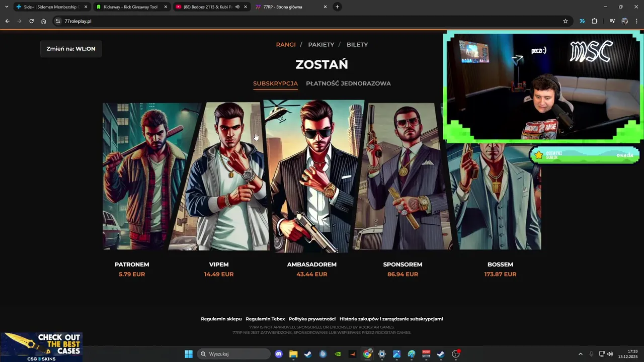Close the 77RP Strona główna tab
The width and height of the screenshot is (644, 362).
coord(325,7)
